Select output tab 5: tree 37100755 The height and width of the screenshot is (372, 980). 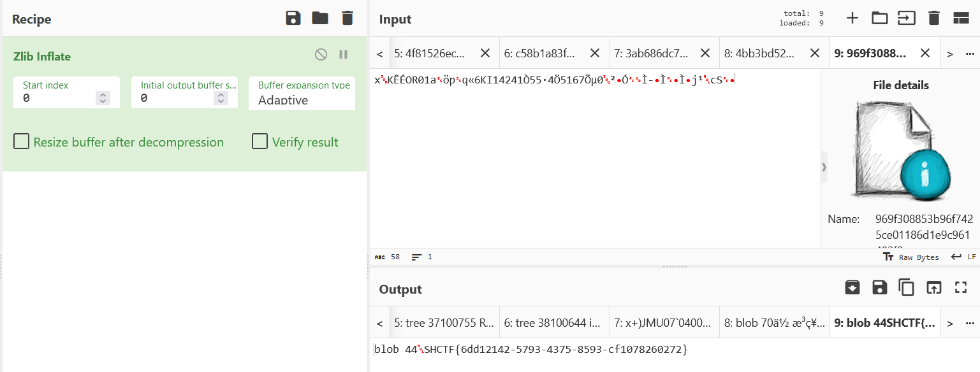pyautogui.click(x=444, y=324)
